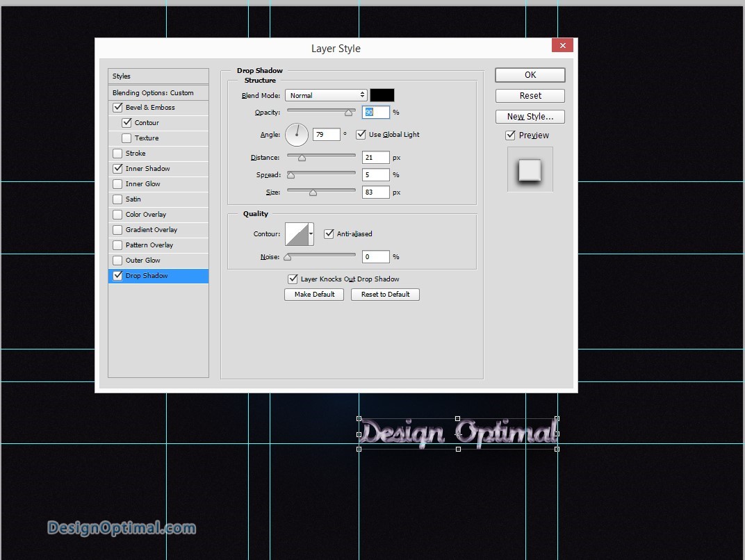Select Blending Options: Custom item
The width and height of the screenshot is (745, 560).
tap(158, 92)
